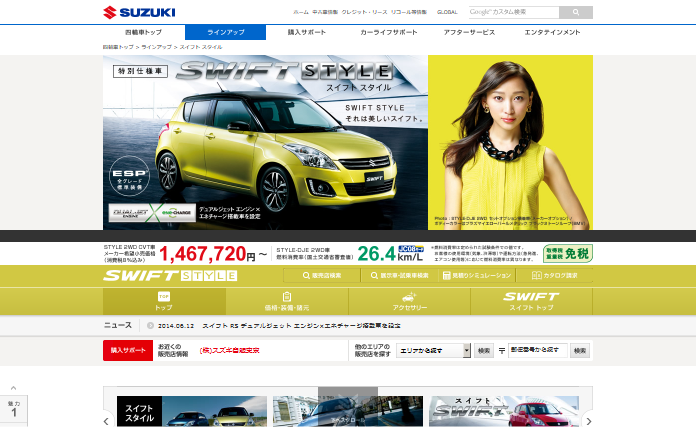Click the carousel next arrow
Image resolution: width=696 pixels, height=427 pixels.
[589, 421]
